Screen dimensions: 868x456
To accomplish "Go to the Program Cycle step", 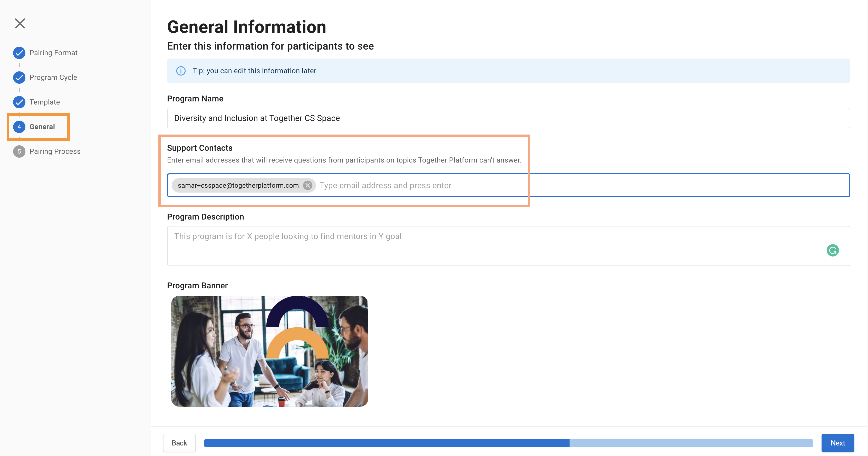I will pyautogui.click(x=53, y=78).
